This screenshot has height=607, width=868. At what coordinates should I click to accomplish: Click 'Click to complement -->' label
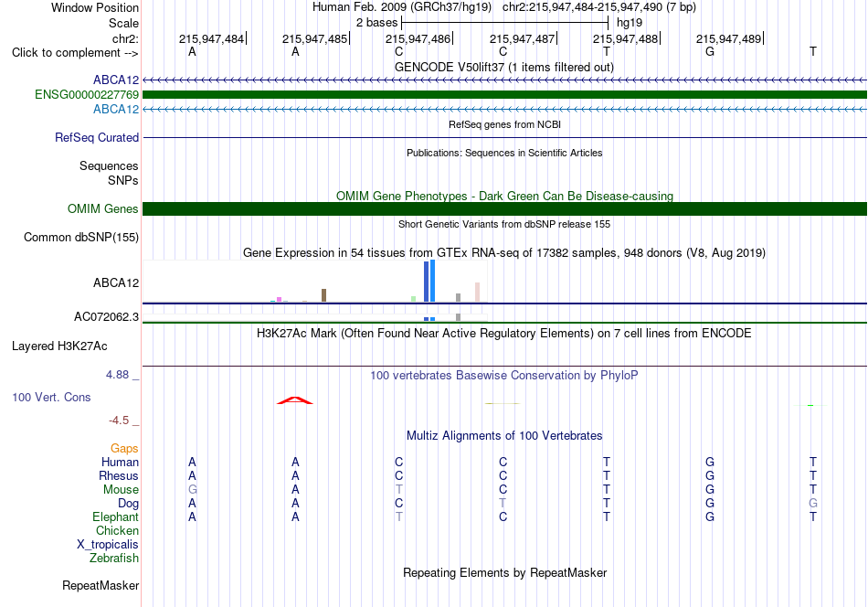75,53
